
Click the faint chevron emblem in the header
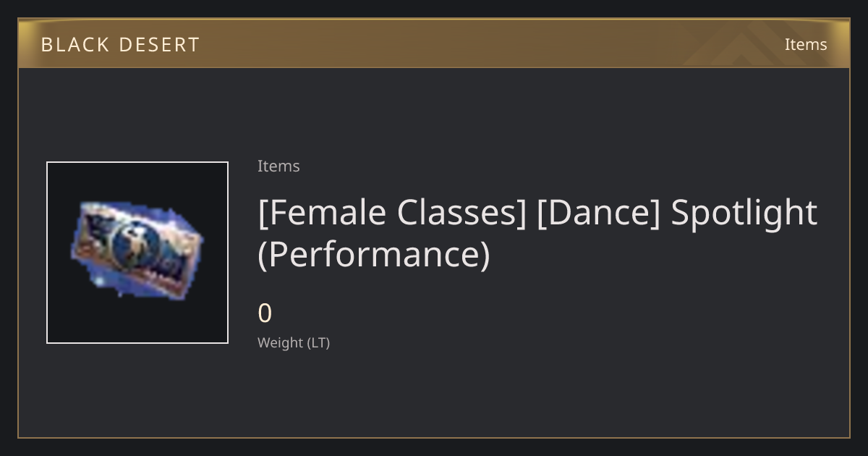coord(752,45)
